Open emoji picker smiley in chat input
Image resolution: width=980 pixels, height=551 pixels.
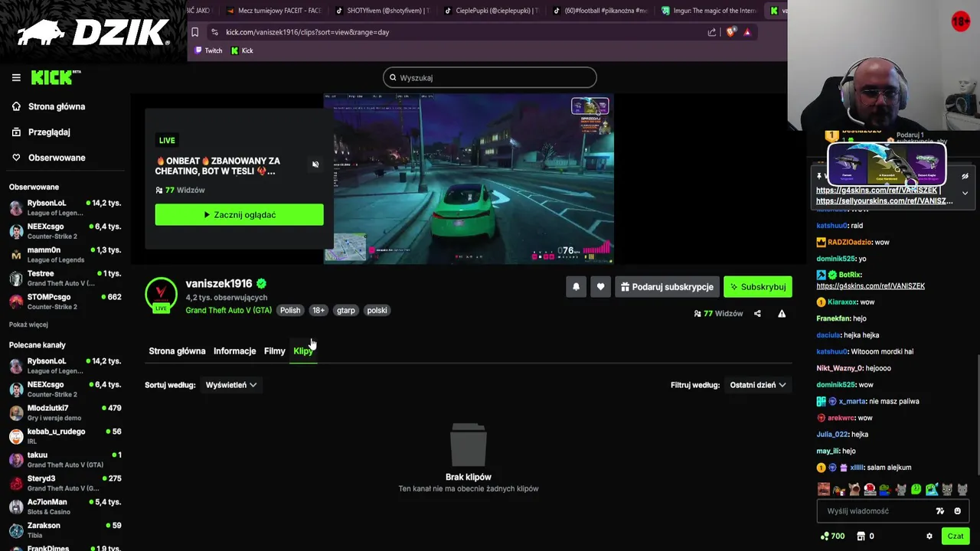[957, 511]
